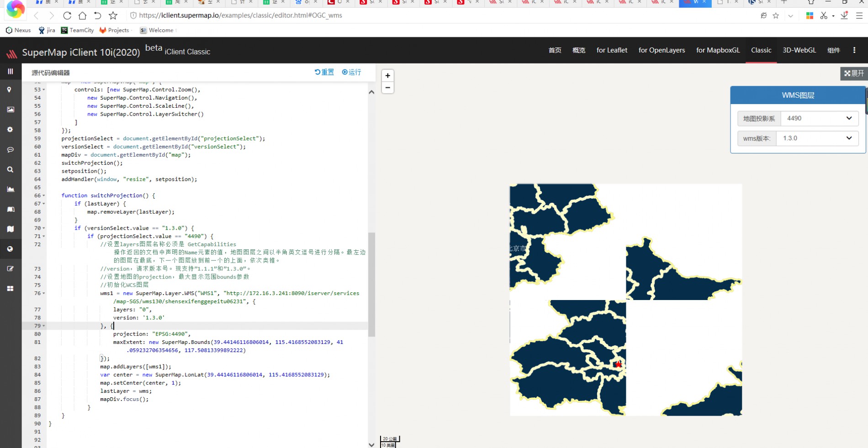Zoom in the map with plus button
Screen dimensions: 868x448
point(387,76)
